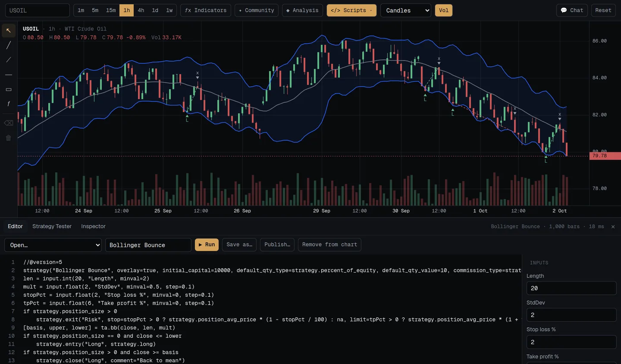The height and width of the screenshot is (364, 621).
Task: Select the cursor arrow tool
Action: coord(9,31)
